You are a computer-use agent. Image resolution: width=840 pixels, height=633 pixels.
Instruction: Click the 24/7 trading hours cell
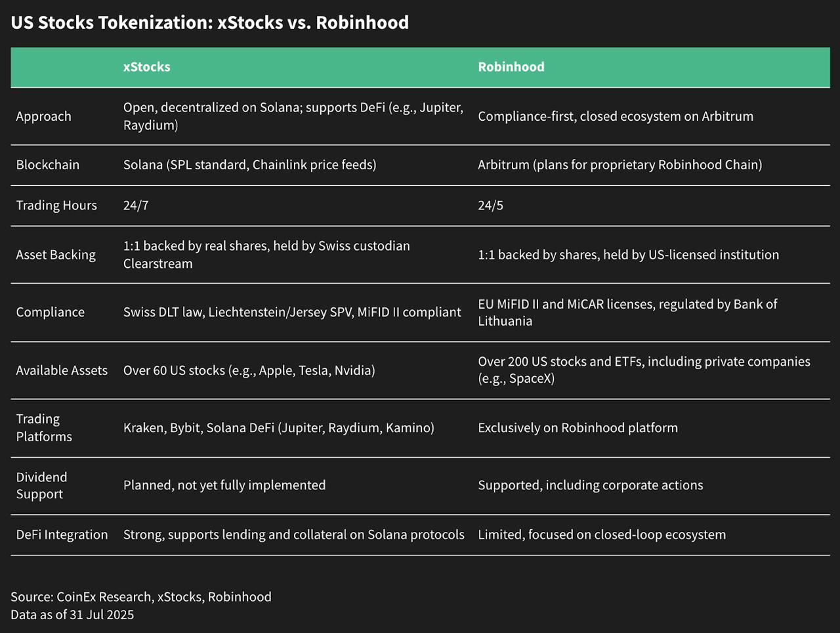(x=136, y=206)
